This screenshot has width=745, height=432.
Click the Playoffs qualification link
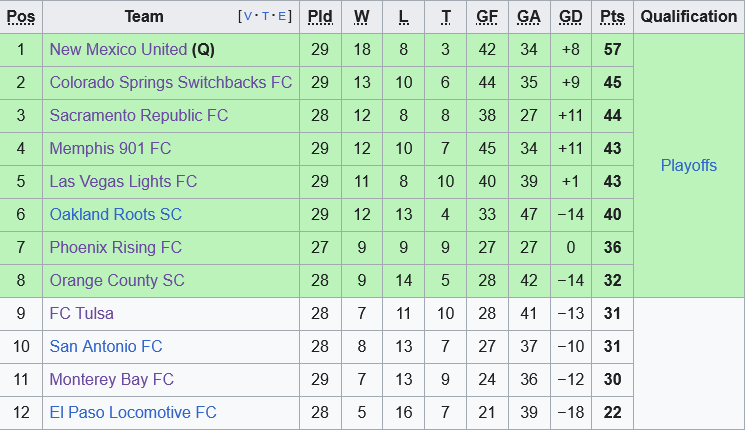(x=688, y=165)
